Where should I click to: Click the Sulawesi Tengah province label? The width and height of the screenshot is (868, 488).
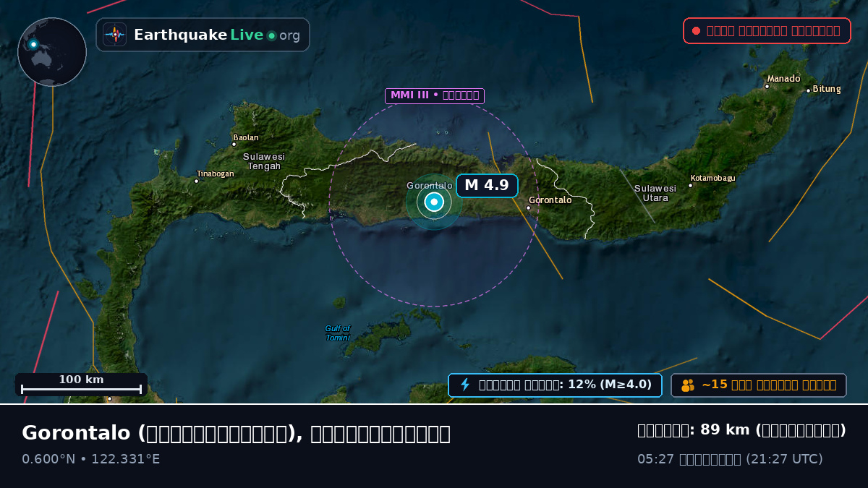tap(264, 161)
